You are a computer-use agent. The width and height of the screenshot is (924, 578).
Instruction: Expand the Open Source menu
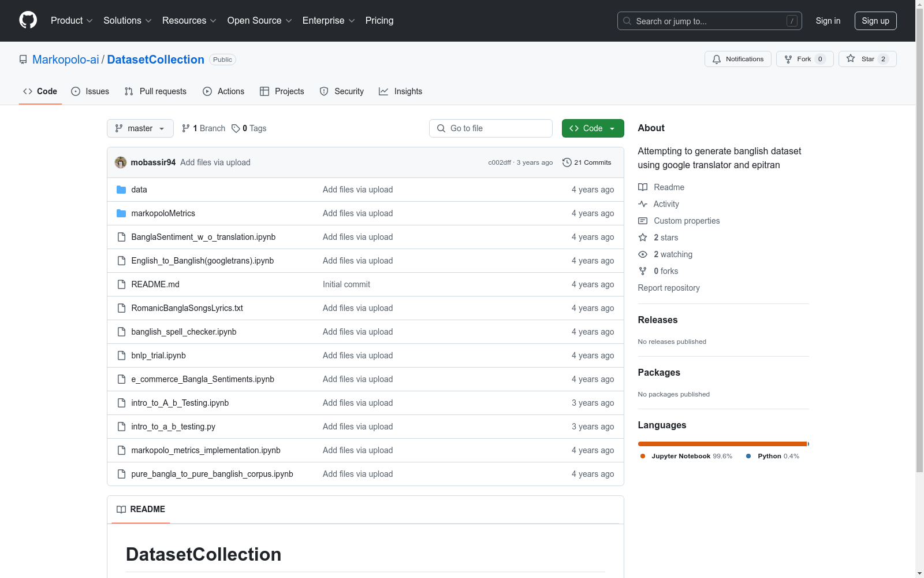(260, 21)
